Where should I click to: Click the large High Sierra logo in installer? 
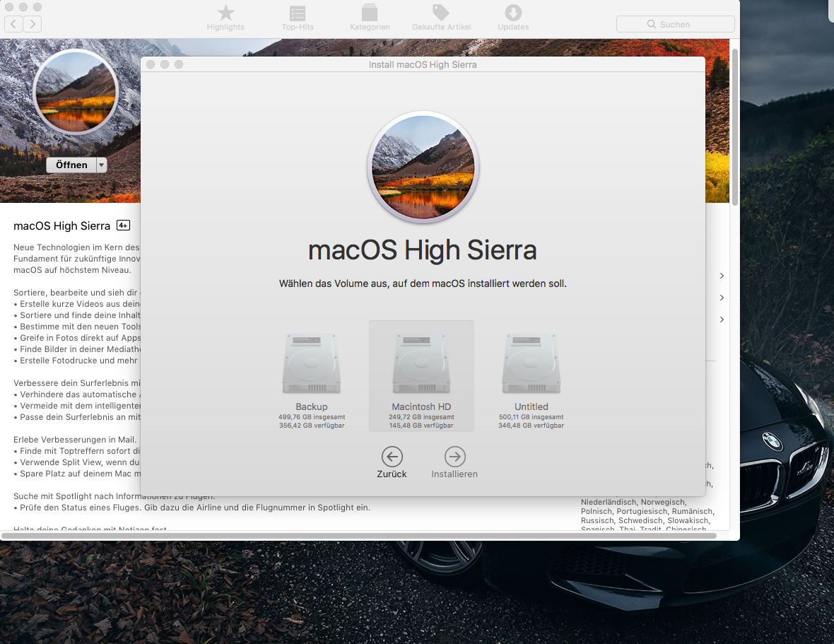click(423, 167)
